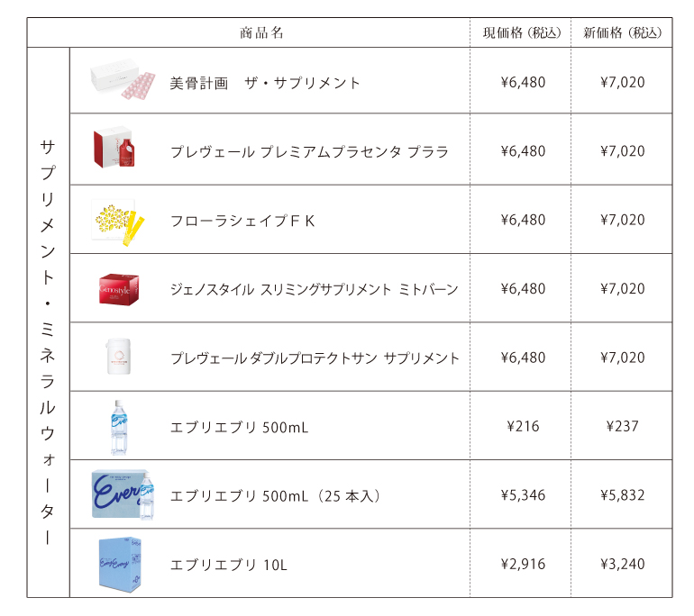The height and width of the screenshot is (616, 694).
Task: Click the new price ¥237
Action: point(622,426)
